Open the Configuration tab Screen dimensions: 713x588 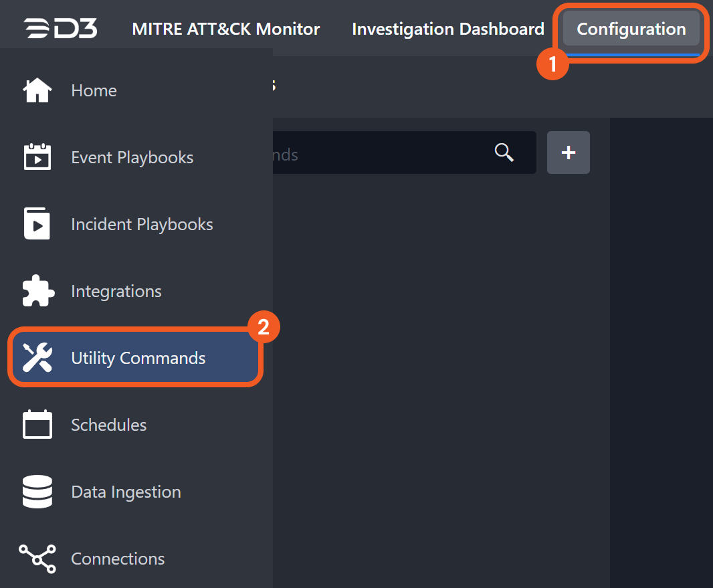click(631, 29)
